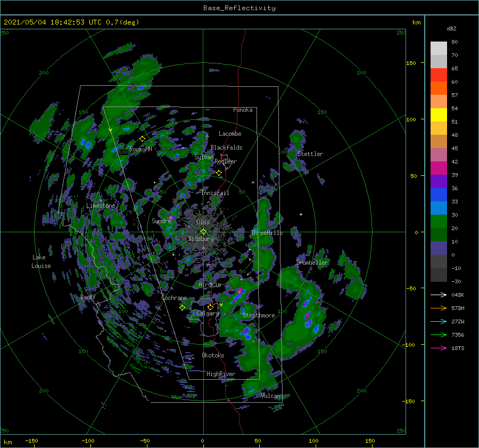Click the Strathmore city label
The image size is (479, 448).
[259, 315]
